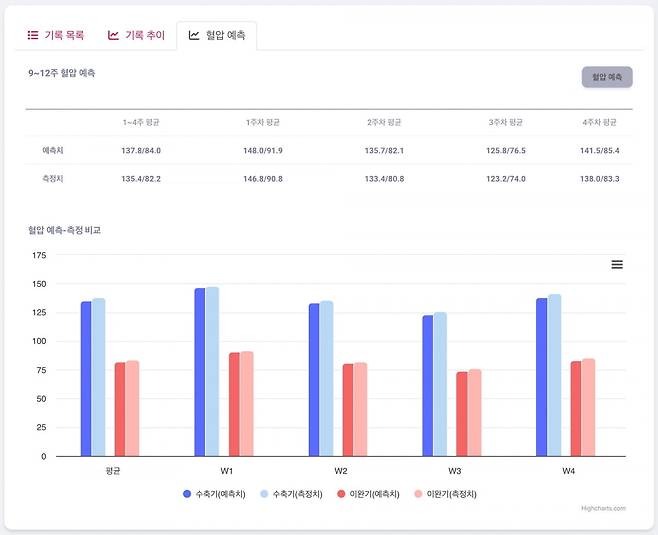The height and width of the screenshot is (535, 658).
Task: Click the chart icon on 혈압 예측 tab
Action: point(194,36)
